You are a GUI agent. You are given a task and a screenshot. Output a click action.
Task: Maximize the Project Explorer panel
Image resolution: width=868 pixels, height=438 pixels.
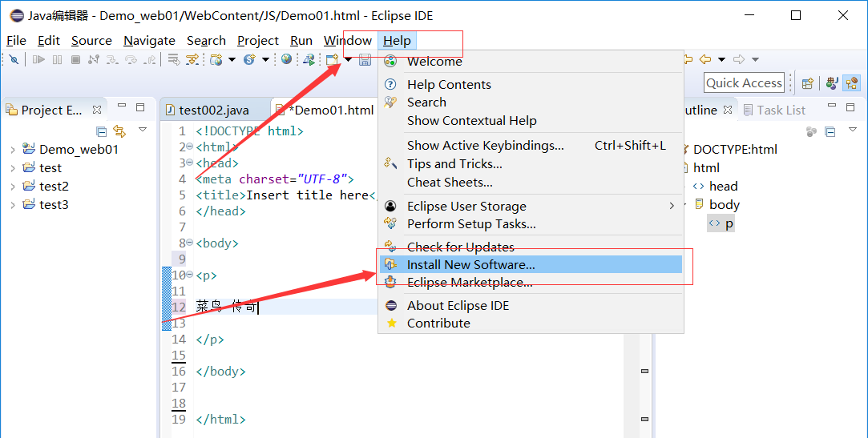pos(140,106)
